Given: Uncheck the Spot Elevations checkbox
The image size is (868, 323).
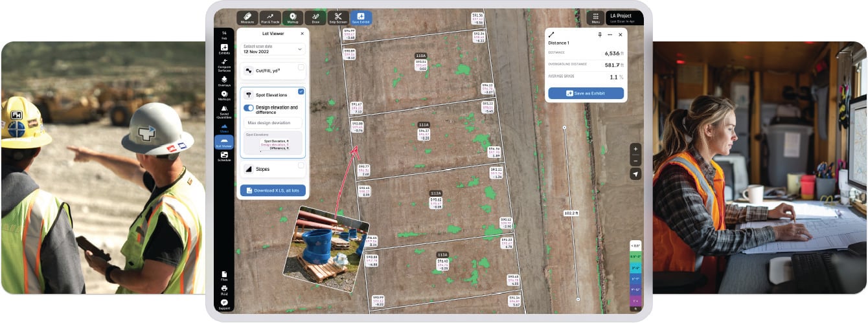Looking at the screenshot, I should [301, 92].
